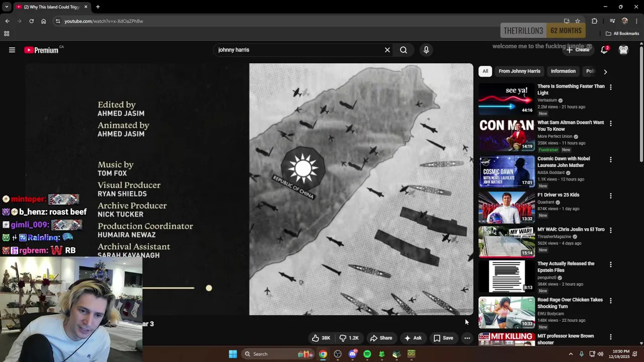The width and height of the screenshot is (644, 362).
Task: Install app icon in address bar
Action: pyautogui.click(x=567, y=21)
